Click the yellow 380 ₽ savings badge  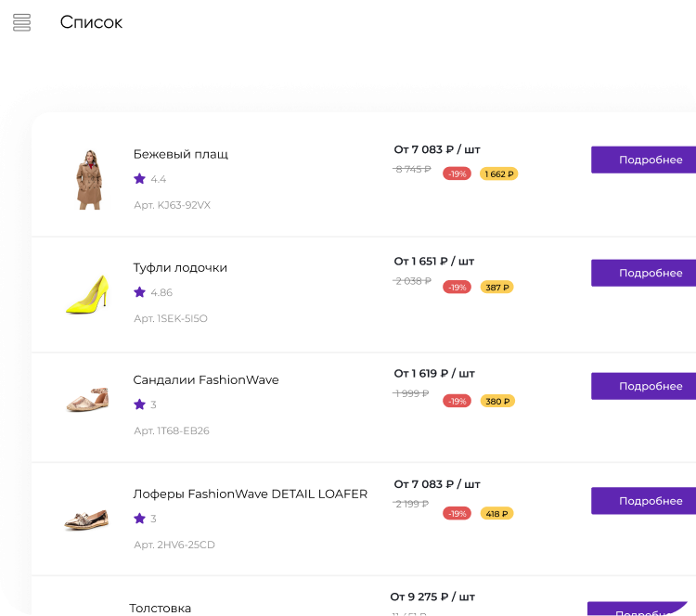point(496,402)
